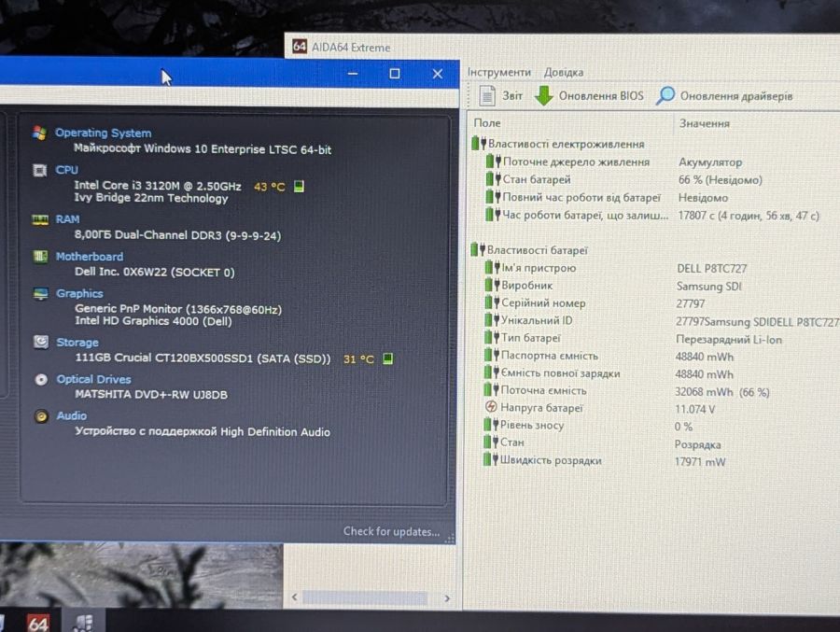Click the Звіт toolbar button label
The image size is (840, 632).
pyautogui.click(x=512, y=96)
